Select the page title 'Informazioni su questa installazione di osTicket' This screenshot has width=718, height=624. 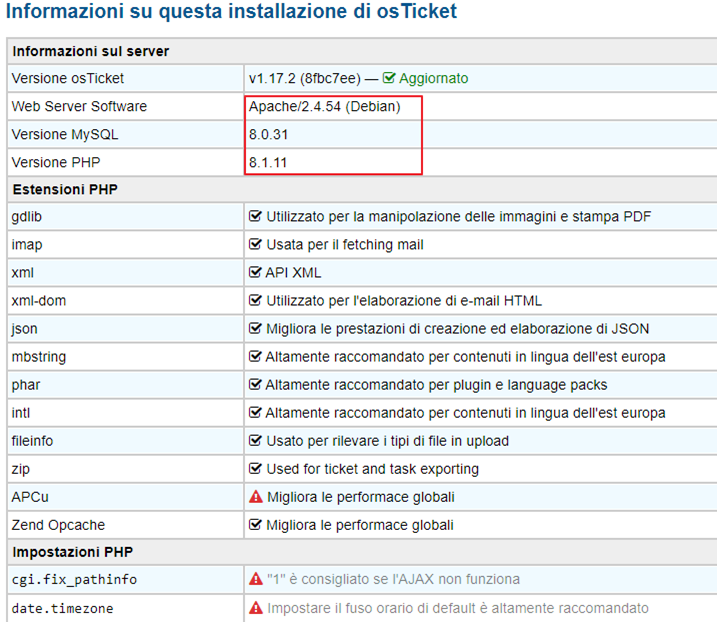click(231, 11)
